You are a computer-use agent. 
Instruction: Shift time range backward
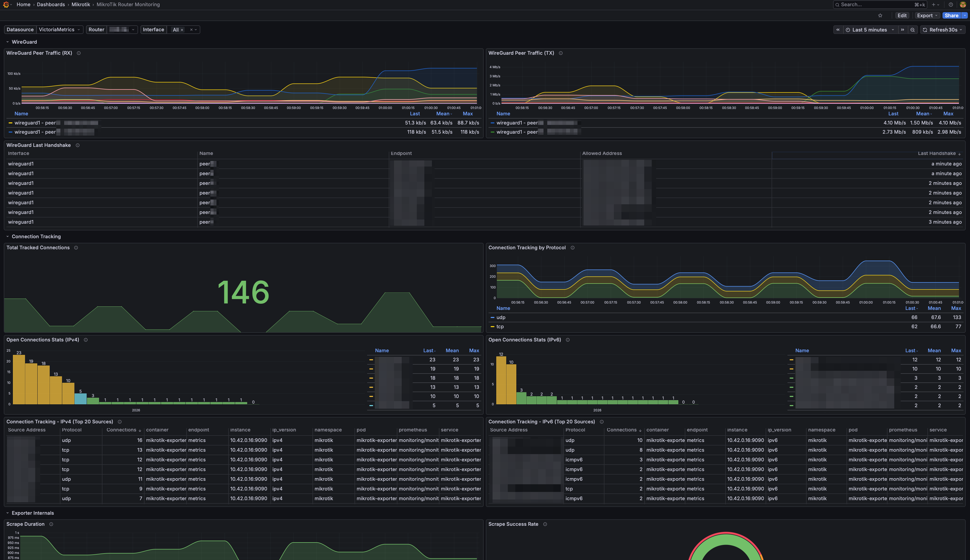click(838, 30)
